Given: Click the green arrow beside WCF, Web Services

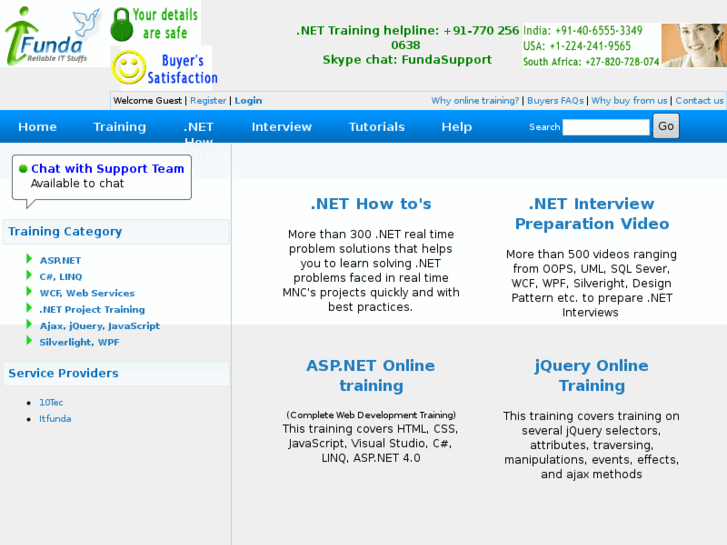Looking at the screenshot, I should point(29,291).
